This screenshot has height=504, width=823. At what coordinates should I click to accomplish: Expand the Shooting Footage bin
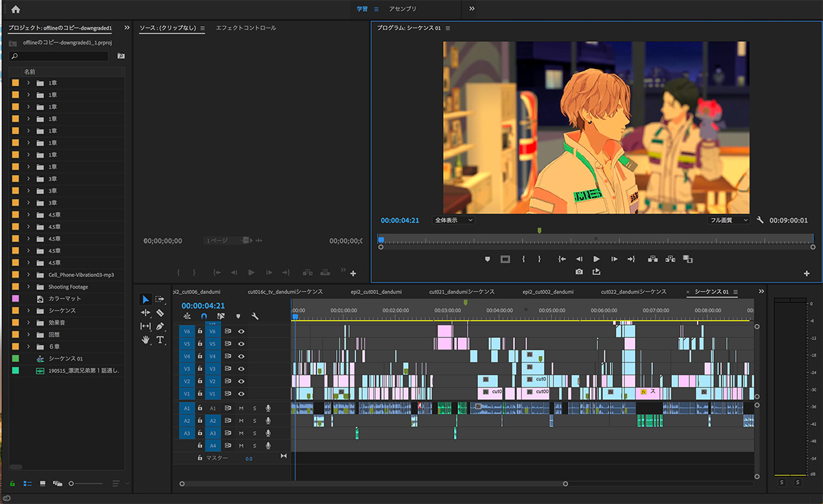[29, 287]
